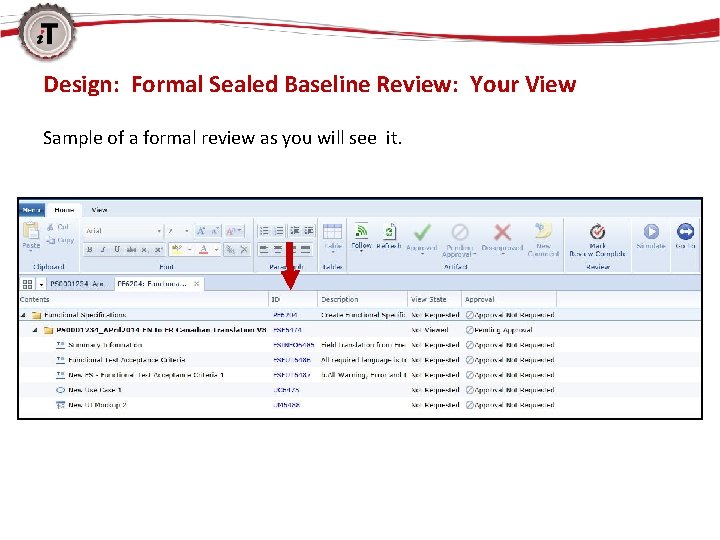Open font color dropdown arrow
Screen dimensions: 720x540
[x=216, y=249]
